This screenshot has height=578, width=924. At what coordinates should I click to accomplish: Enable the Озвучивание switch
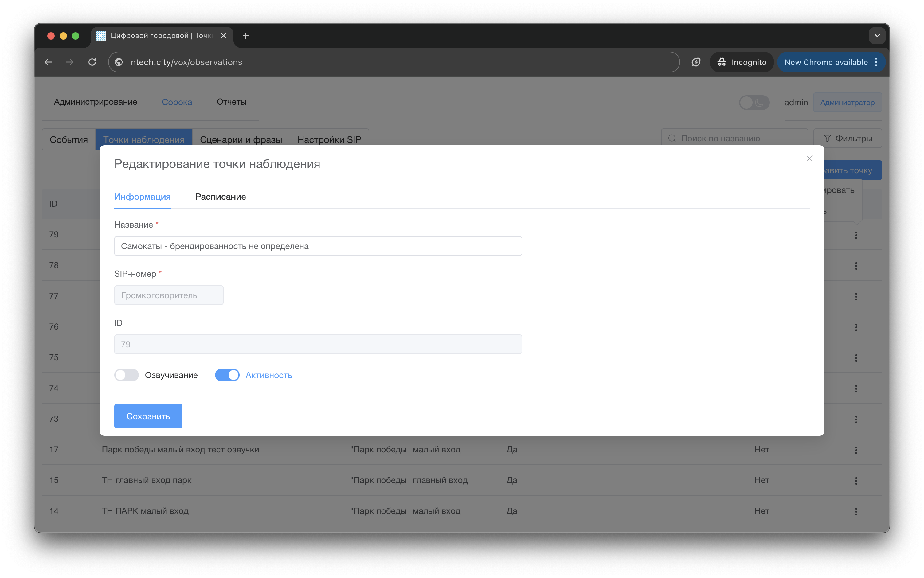tap(127, 375)
